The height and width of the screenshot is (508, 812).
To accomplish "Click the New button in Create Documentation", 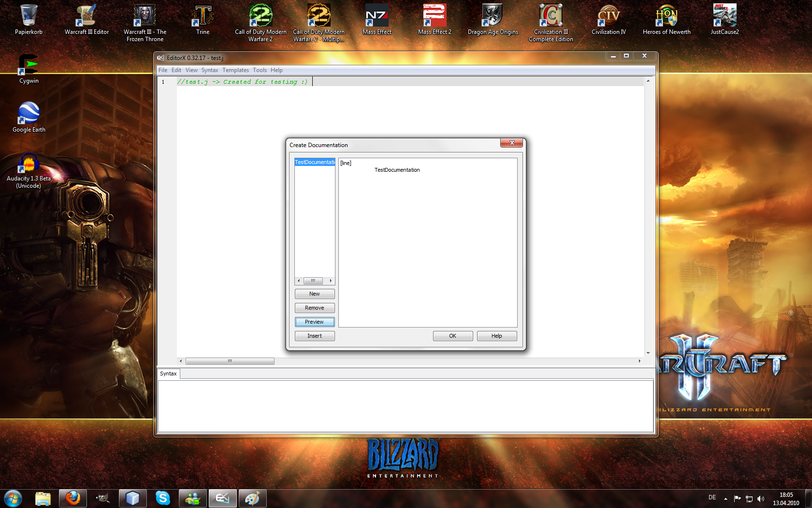I will (315, 294).
